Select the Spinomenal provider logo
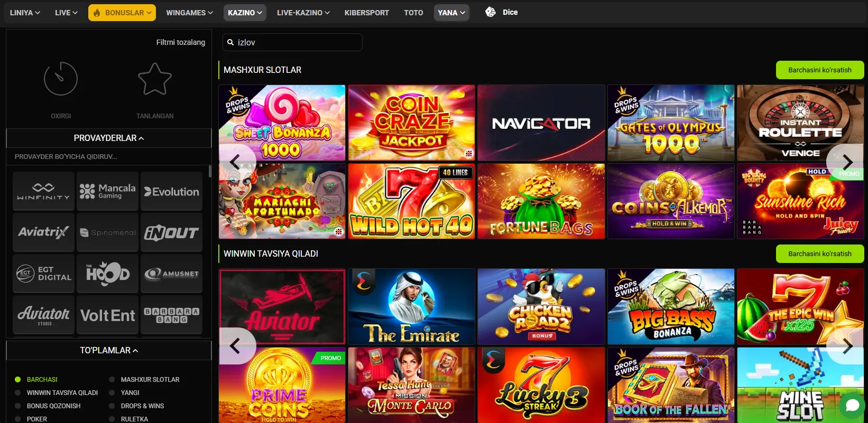Screen dimensions: 868x423 click(x=107, y=232)
